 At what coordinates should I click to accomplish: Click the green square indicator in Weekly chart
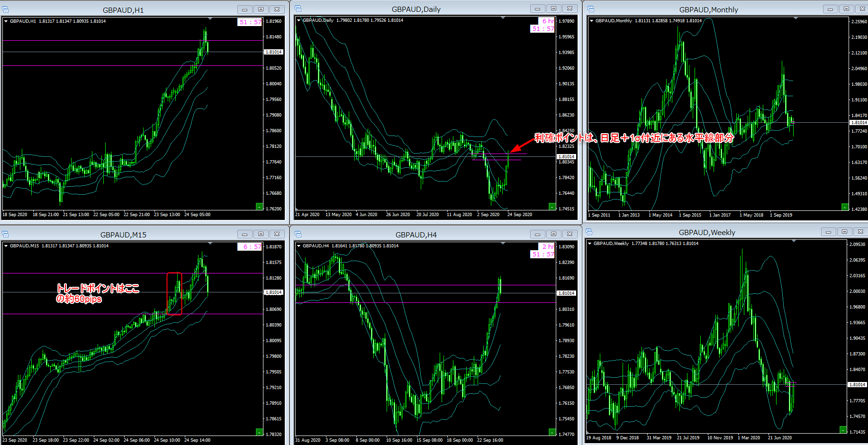[843, 429]
